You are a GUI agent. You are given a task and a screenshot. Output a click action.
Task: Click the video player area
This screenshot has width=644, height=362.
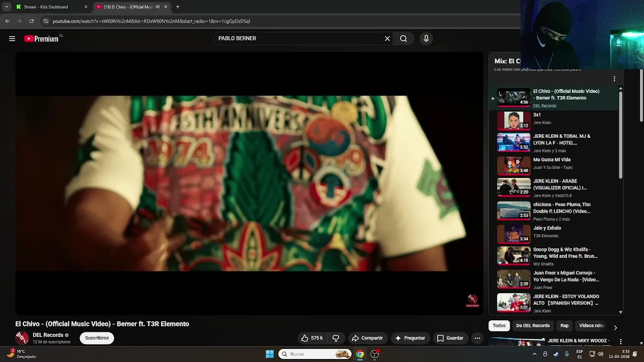[249, 184]
